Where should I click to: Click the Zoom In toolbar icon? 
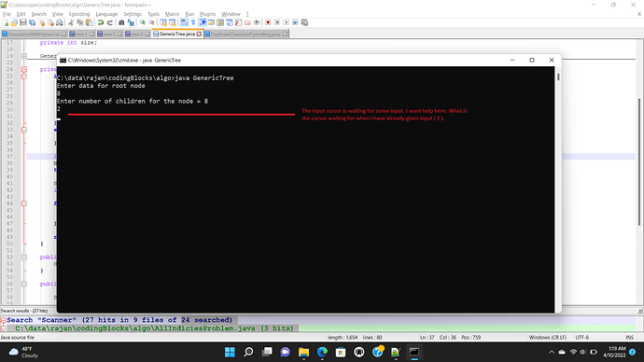(x=142, y=22)
